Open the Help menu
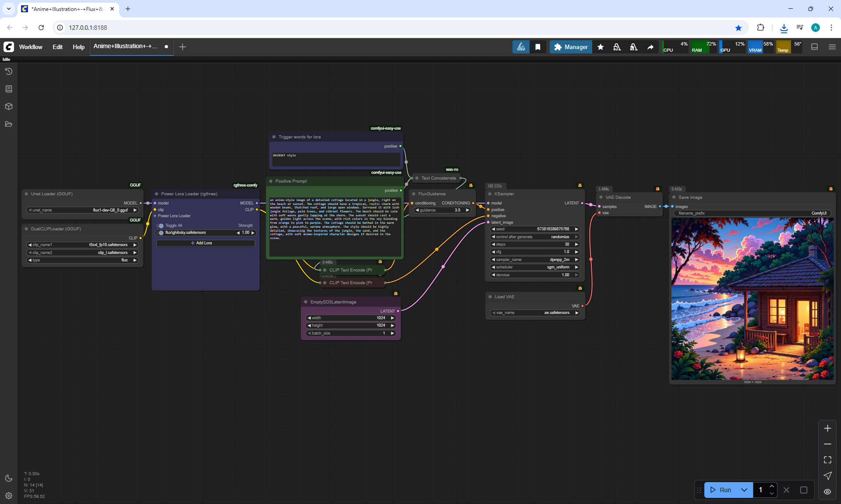Image resolution: width=841 pixels, height=504 pixels. pos(78,47)
